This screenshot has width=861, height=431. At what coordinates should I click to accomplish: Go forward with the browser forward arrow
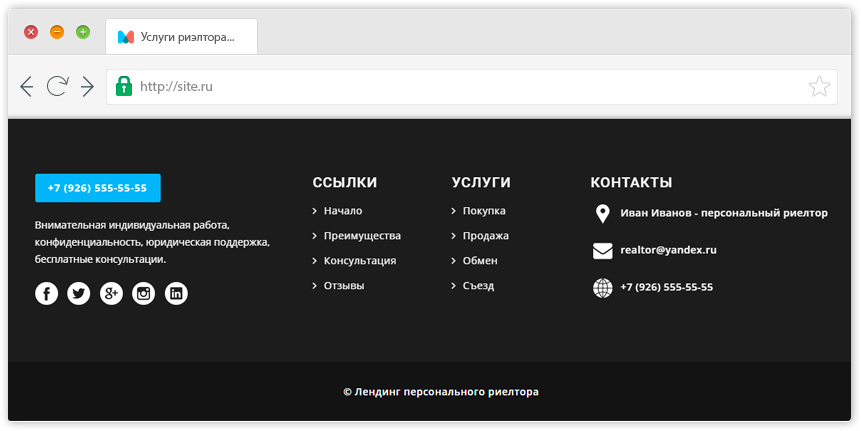[87, 87]
